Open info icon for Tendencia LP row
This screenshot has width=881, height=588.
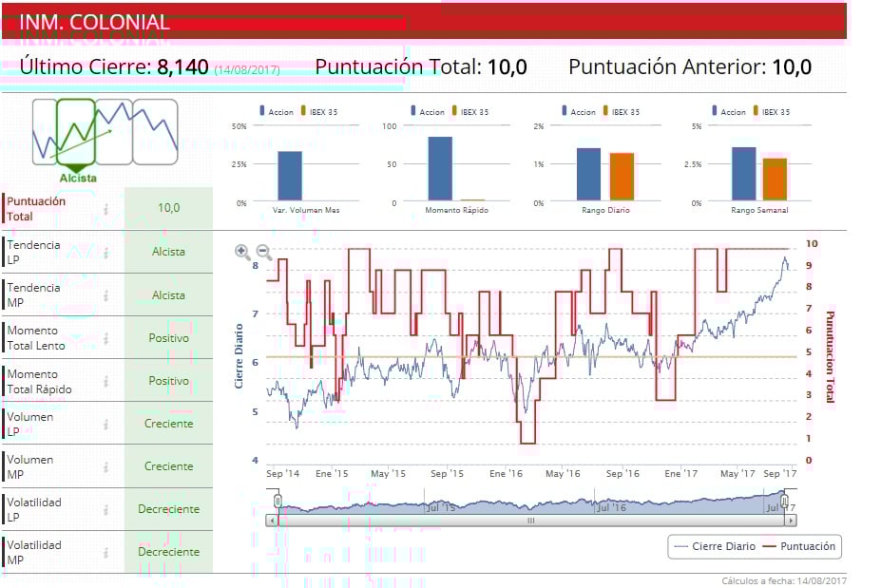tap(105, 252)
